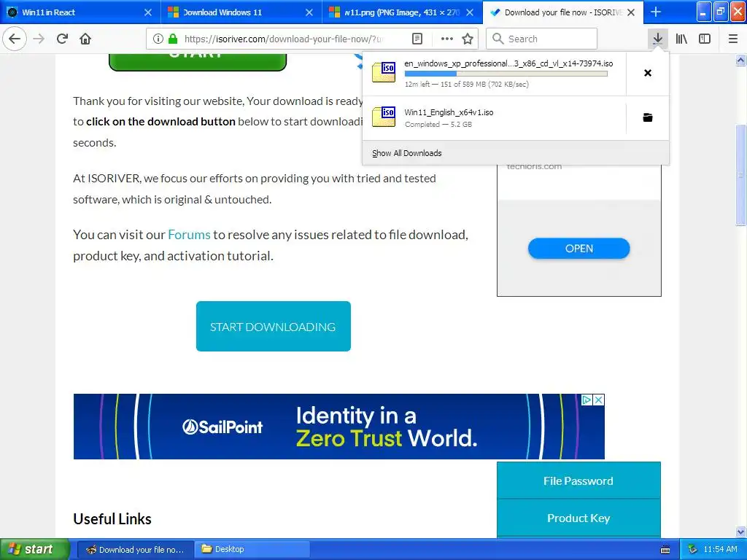Close the Win11 in React tab
The image size is (747, 560).
(147, 12)
